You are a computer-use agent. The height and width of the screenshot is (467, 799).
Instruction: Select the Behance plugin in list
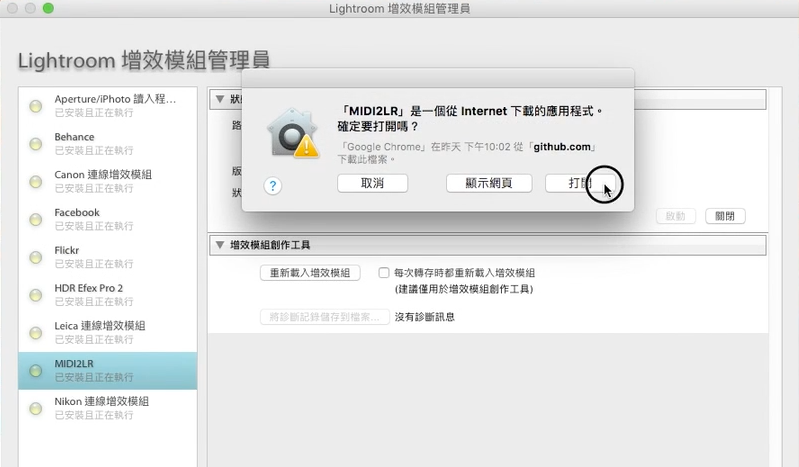(108, 143)
